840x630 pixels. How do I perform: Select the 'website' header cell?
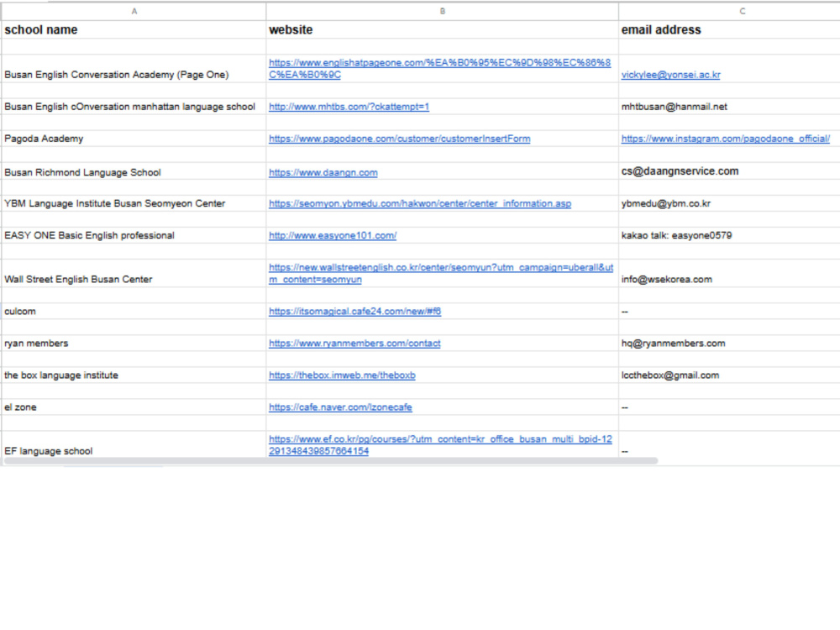point(443,30)
